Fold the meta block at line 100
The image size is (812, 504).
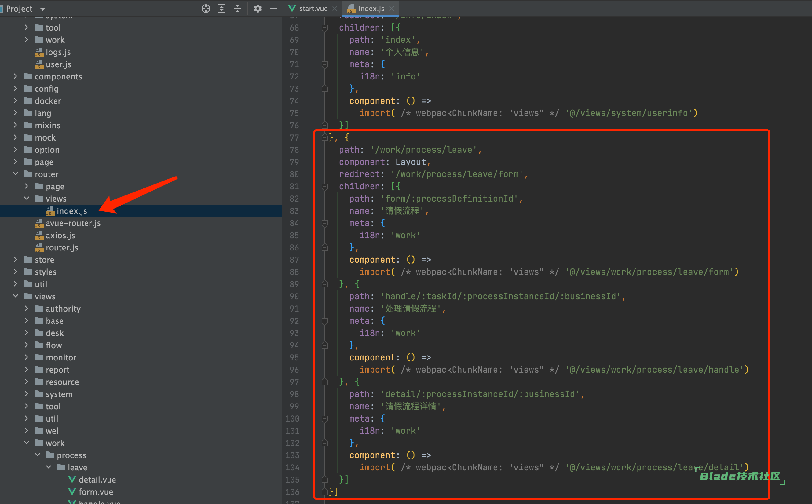tap(325, 419)
